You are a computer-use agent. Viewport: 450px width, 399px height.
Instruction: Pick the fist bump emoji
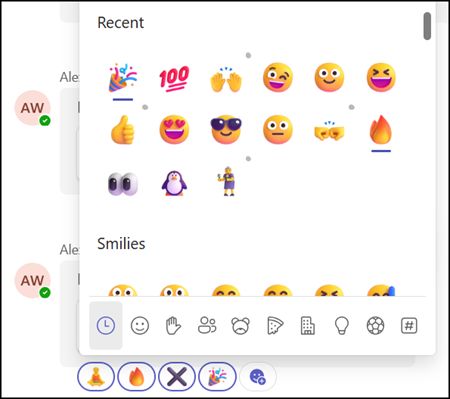tap(329, 131)
